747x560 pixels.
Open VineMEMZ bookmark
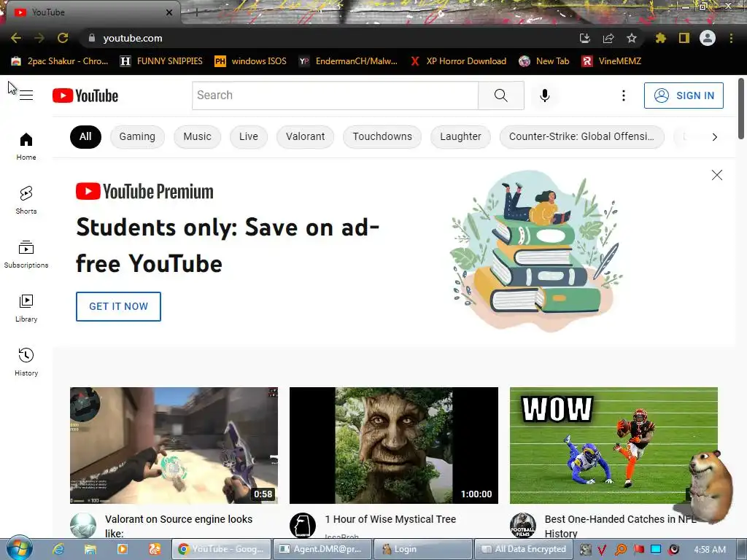[612, 61]
